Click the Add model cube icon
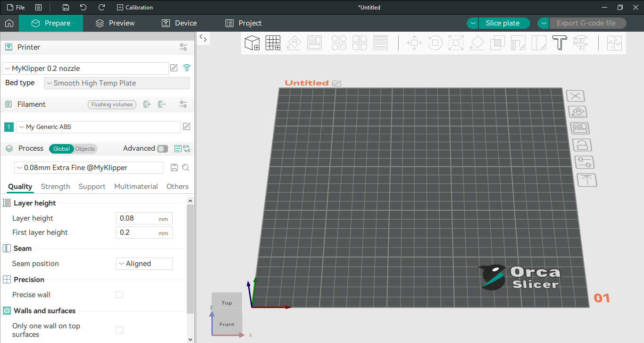This screenshot has width=644, height=343. click(x=252, y=43)
